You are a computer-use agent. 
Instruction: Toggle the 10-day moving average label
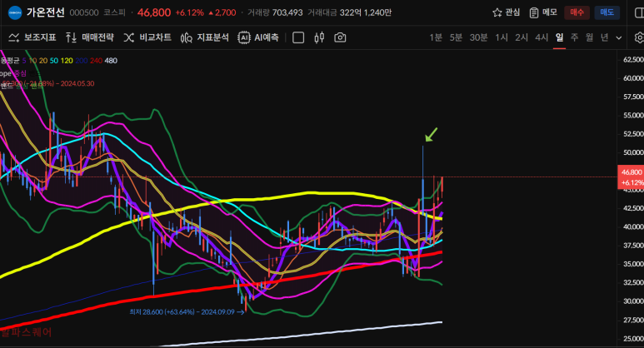[32, 61]
